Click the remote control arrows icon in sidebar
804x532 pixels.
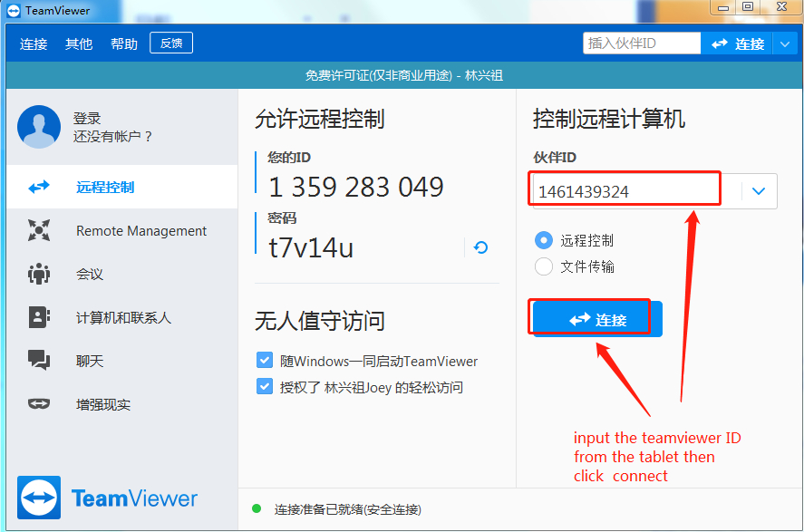point(39,187)
